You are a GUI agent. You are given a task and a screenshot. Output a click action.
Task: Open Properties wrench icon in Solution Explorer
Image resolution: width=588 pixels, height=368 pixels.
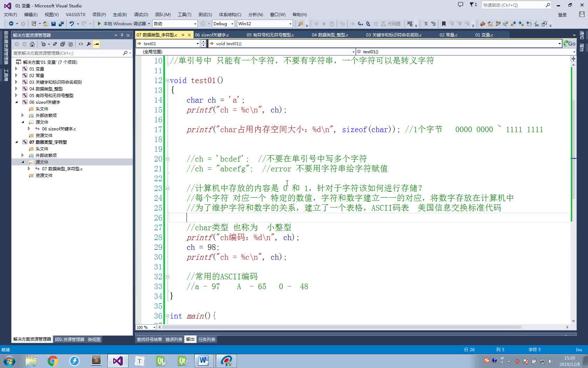click(x=89, y=44)
